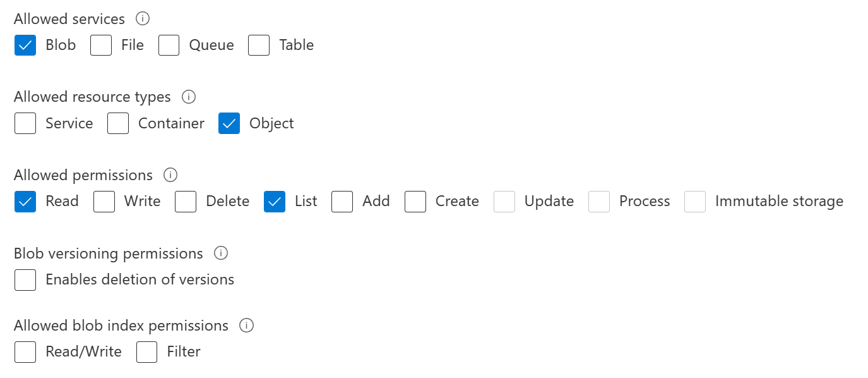Image resolution: width=868 pixels, height=378 pixels.
Task: Check the Create permission
Action: point(415,201)
